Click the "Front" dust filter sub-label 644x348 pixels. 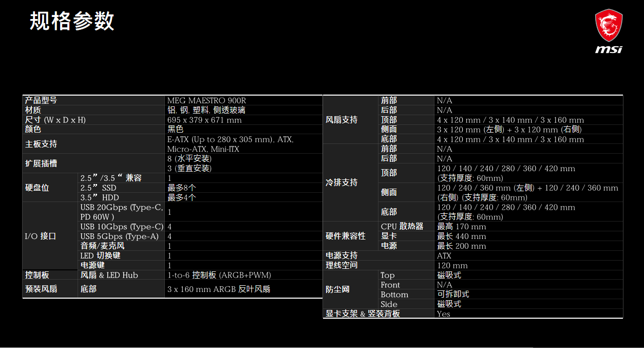(390, 285)
